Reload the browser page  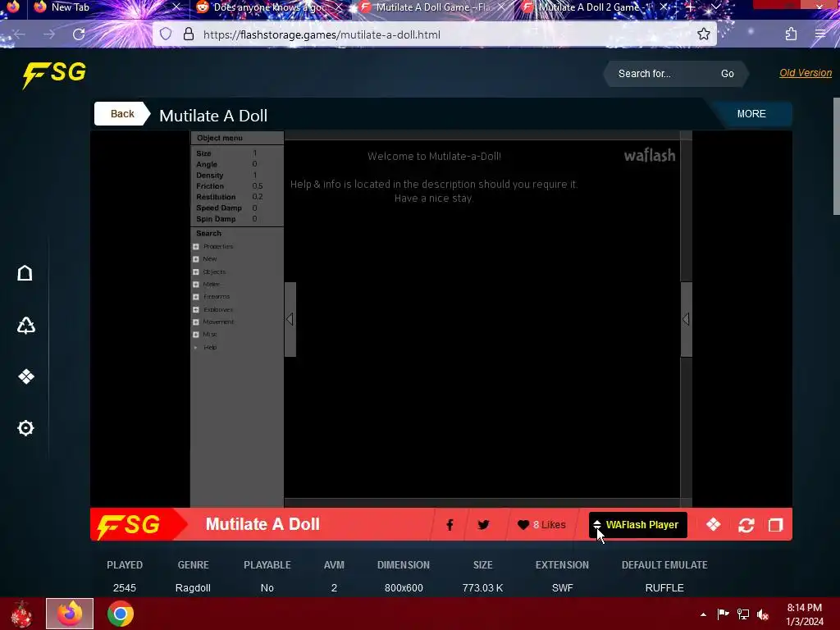coord(79,34)
